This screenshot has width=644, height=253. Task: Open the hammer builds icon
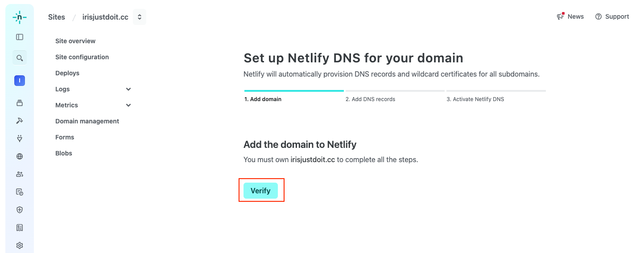(x=19, y=121)
